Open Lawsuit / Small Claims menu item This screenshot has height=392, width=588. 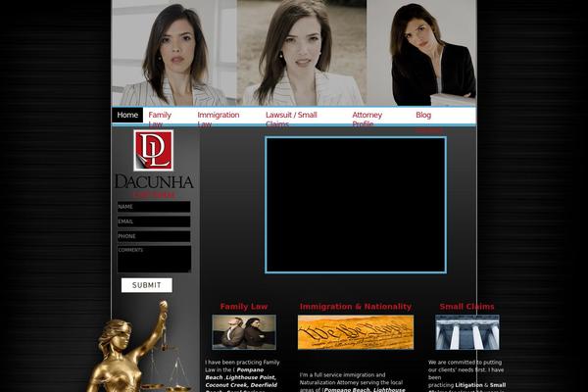pyautogui.click(x=291, y=119)
